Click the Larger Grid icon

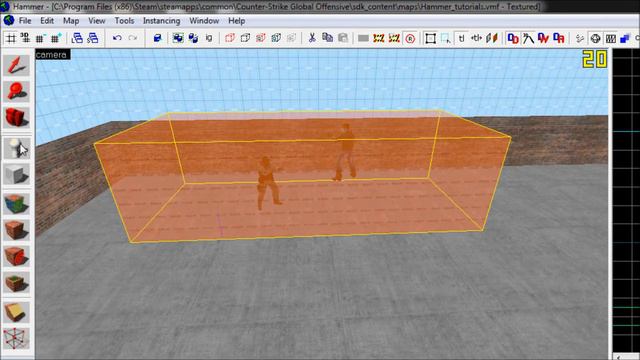click(56, 38)
